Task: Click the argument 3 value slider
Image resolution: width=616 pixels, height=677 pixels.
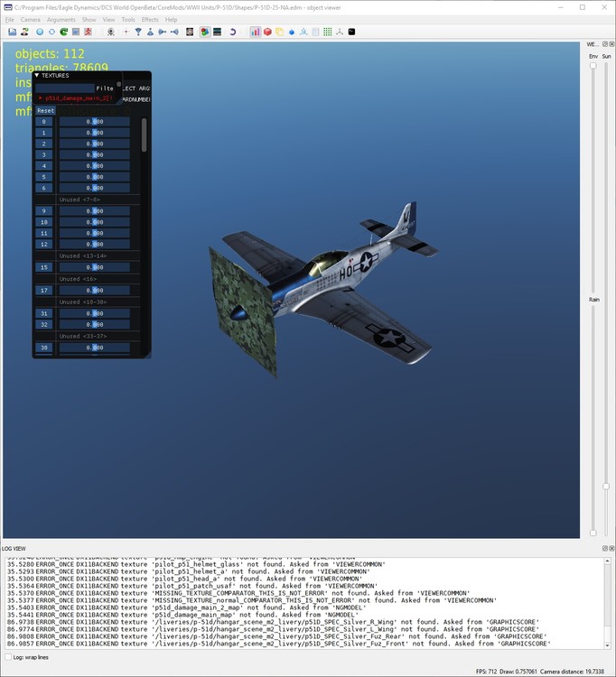Action: [95, 155]
